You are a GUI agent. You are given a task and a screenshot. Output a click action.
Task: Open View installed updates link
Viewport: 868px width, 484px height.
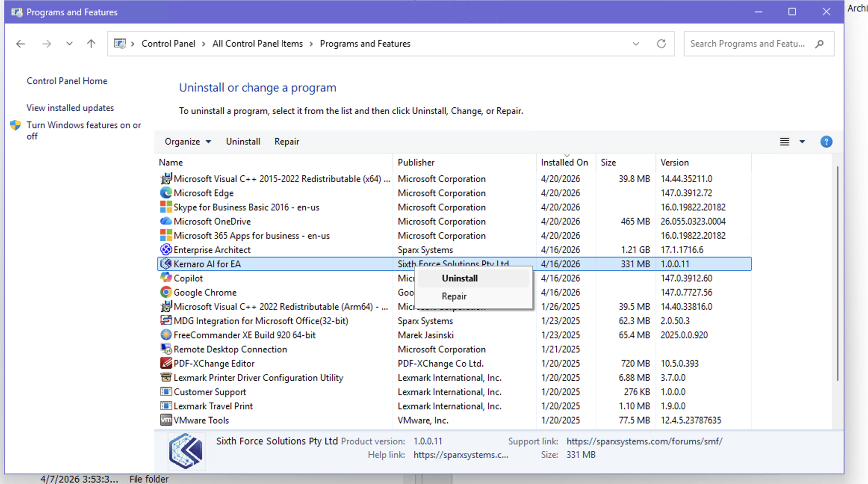[70, 108]
